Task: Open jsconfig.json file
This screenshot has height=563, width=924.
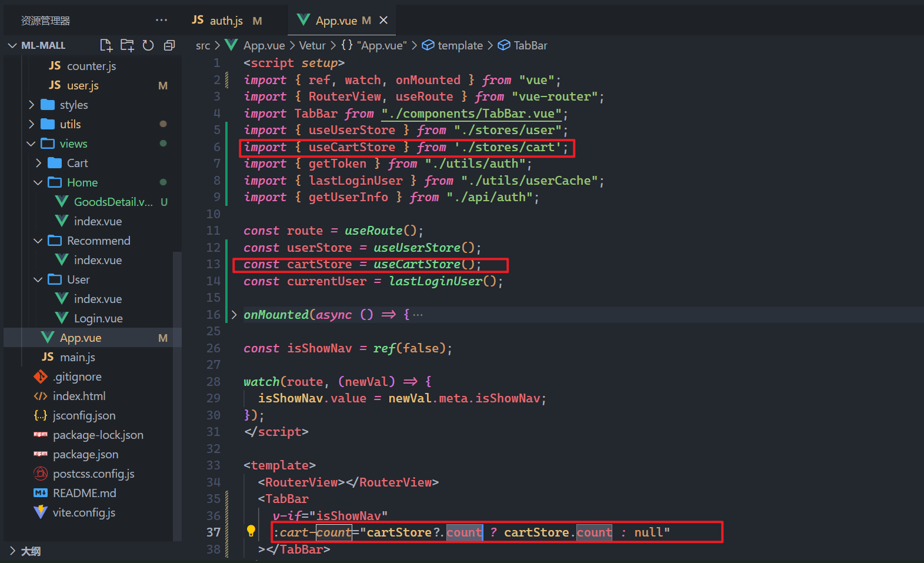Action: (84, 415)
